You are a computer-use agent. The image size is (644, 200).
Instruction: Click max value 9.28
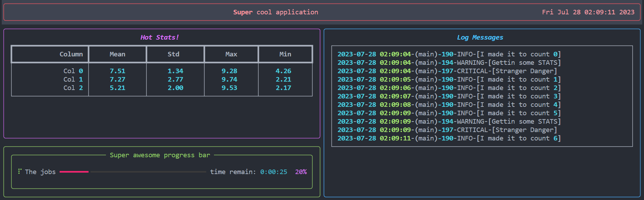click(229, 71)
